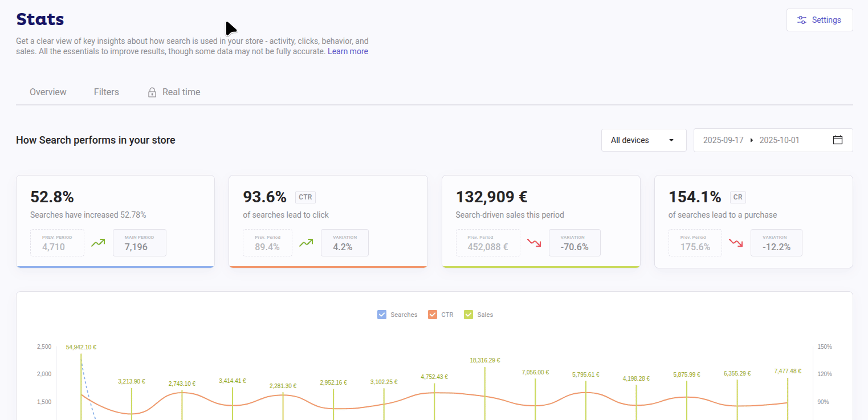Screen dimensions: 868x420
Task: Expand the All devices dropdown
Action: (643, 140)
